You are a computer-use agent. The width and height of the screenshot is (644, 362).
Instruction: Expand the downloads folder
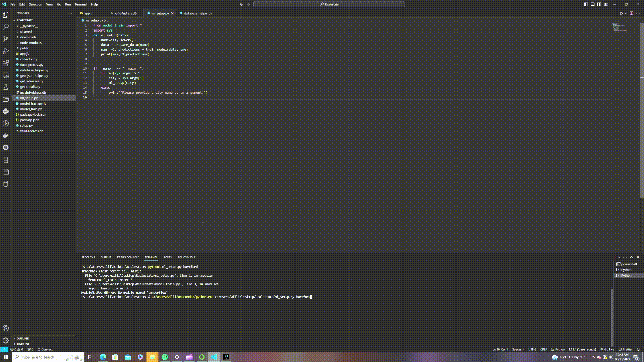28,37
